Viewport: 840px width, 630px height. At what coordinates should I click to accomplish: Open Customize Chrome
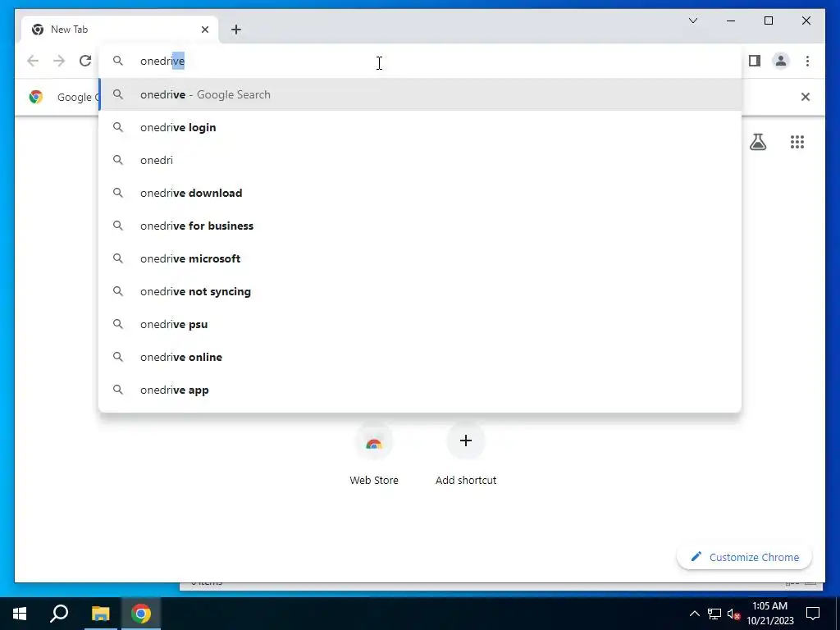tap(744, 557)
